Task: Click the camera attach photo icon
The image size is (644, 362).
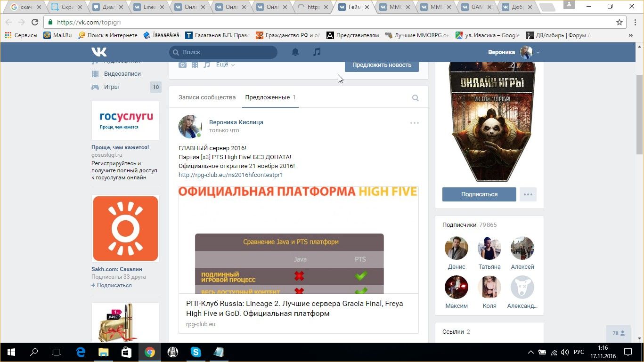Action: [182, 64]
